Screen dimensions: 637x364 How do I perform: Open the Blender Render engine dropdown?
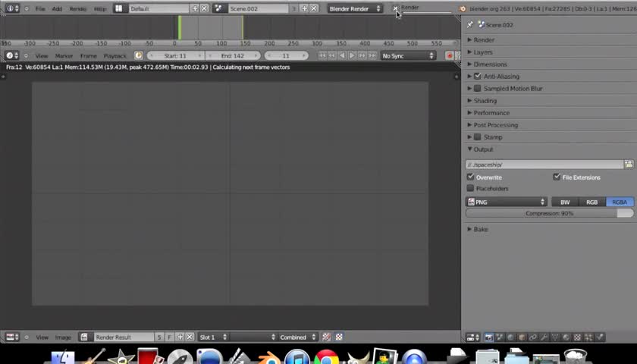[355, 8]
